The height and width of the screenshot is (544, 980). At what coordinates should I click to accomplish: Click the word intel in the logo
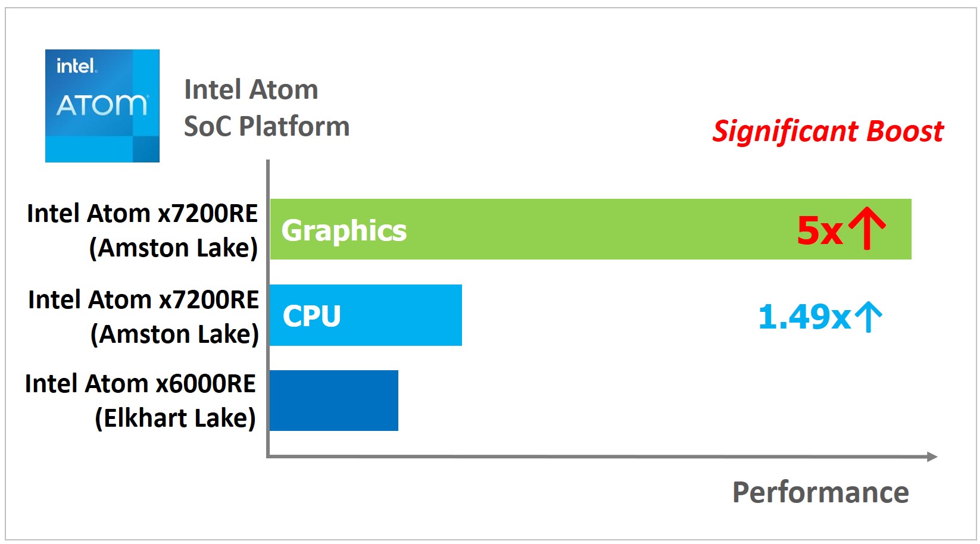point(76,65)
